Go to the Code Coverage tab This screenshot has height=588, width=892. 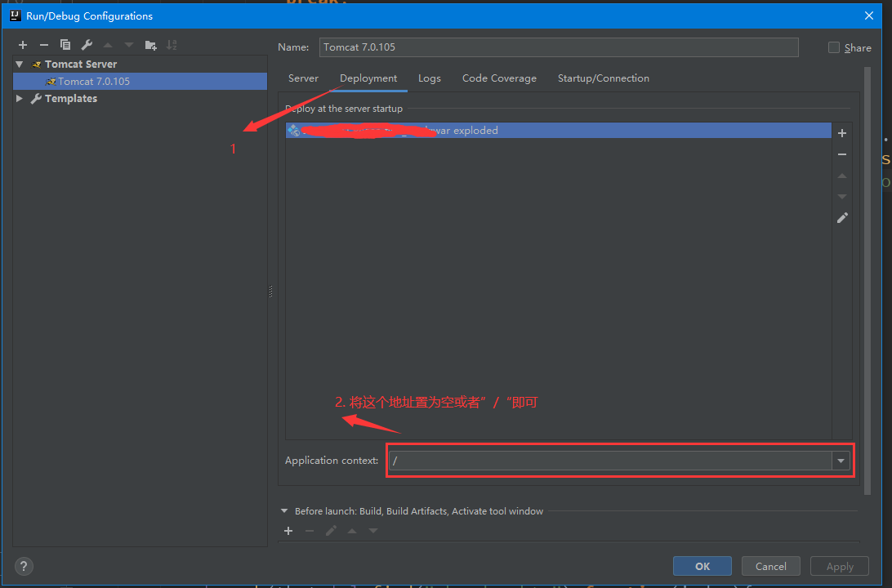coord(499,78)
